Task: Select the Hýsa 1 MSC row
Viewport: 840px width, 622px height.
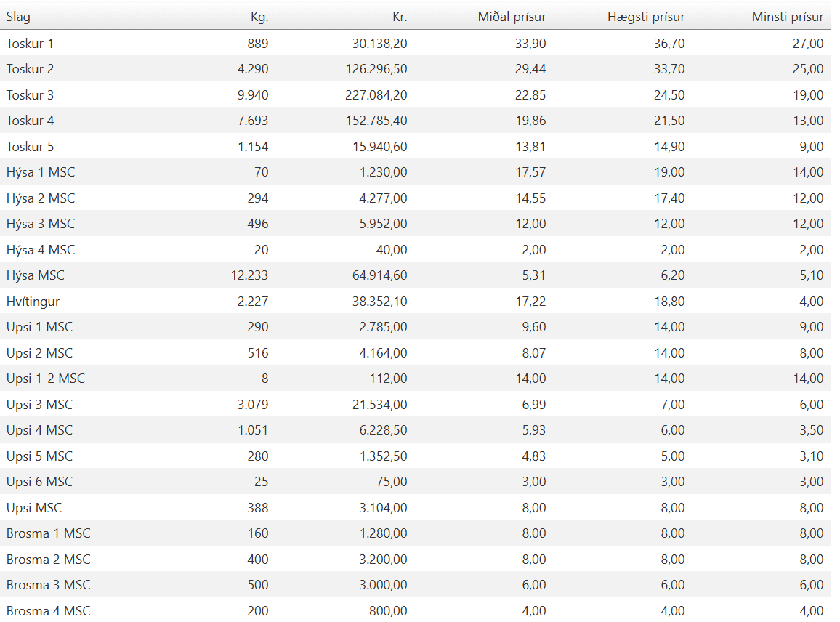Action: point(416,172)
